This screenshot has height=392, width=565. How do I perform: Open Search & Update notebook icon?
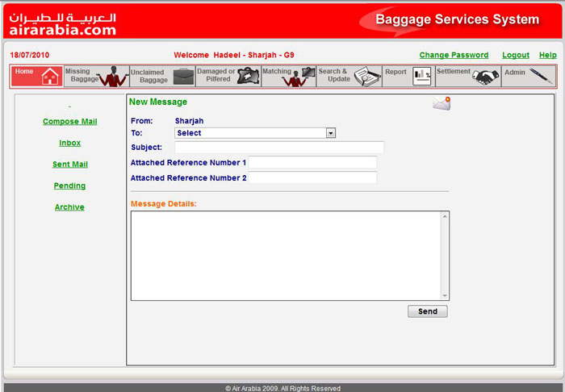[x=367, y=77]
